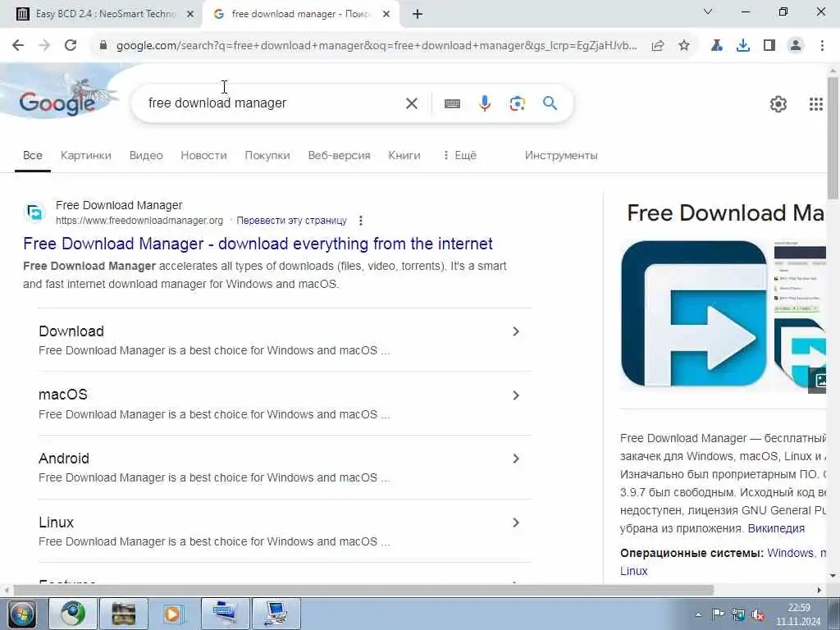Image resolution: width=840 pixels, height=630 pixels.
Task: Open the on-screen keyboard input tool
Action: click(452, 103)
